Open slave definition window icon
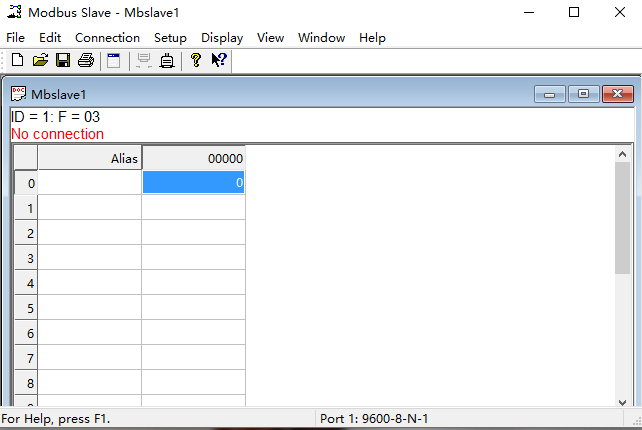642x430 pixels. pyautogui.click(x=114, y=61)
